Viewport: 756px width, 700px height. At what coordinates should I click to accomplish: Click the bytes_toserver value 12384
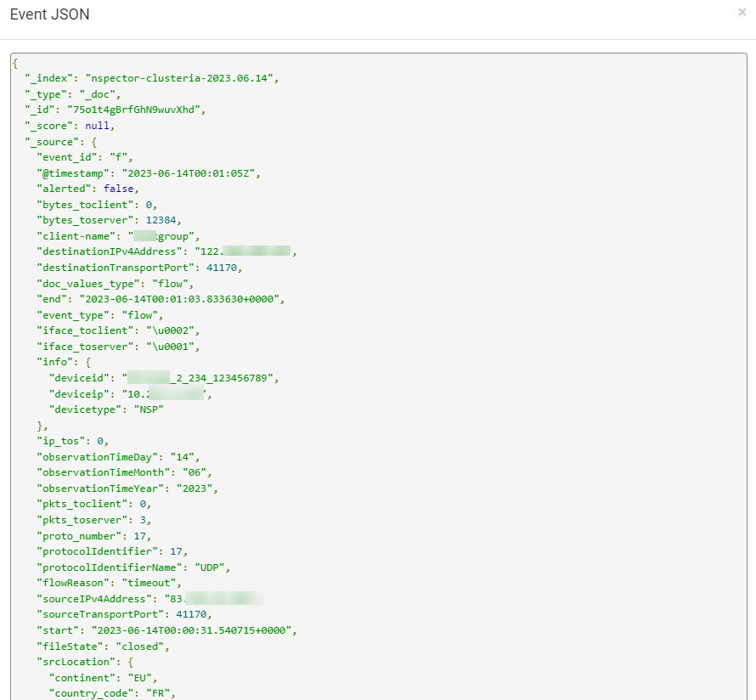161,220
